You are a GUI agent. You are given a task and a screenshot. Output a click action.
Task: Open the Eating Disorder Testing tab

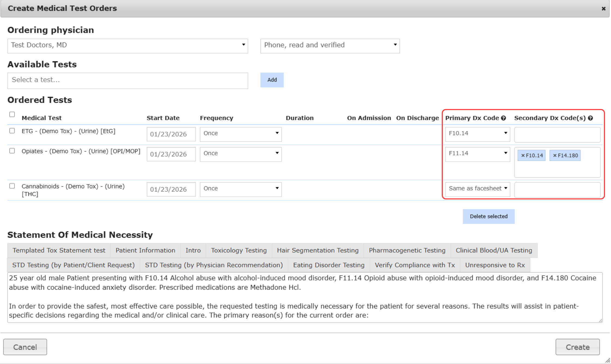click(328, 265)
